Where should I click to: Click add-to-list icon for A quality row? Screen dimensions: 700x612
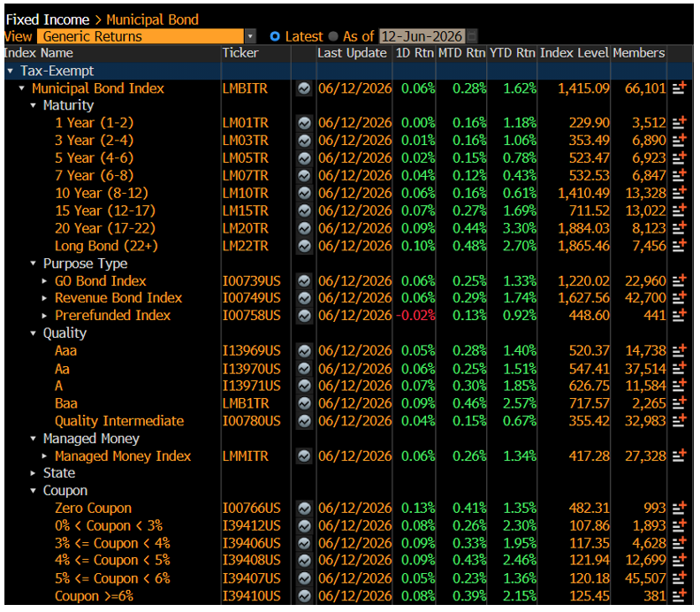pos(679,386)
